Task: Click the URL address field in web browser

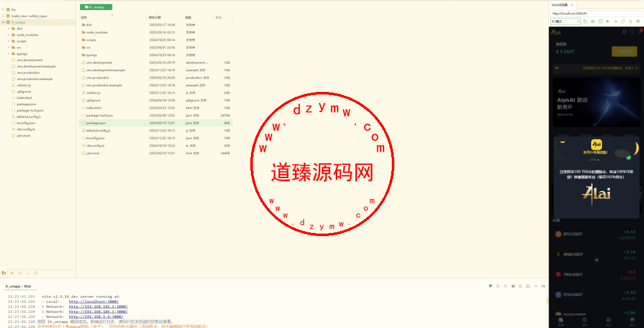Action: tap(596, 14)
